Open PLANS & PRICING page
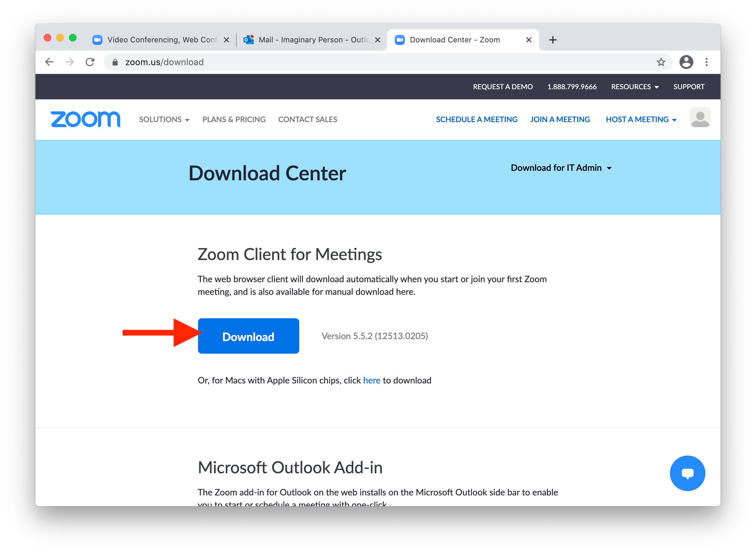 click(x=233, y=120)
